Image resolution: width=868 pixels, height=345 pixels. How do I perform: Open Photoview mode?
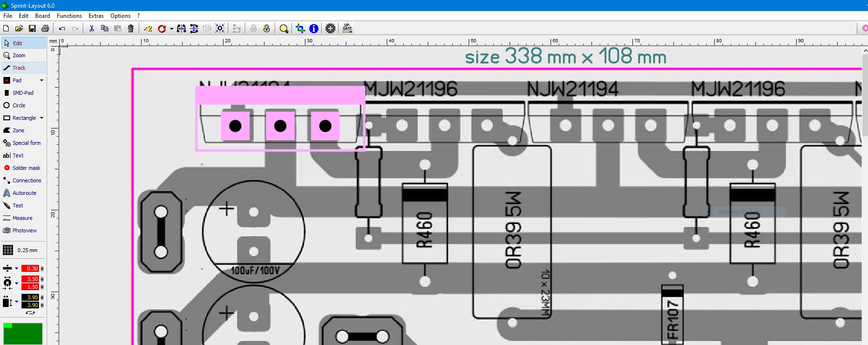24,230
